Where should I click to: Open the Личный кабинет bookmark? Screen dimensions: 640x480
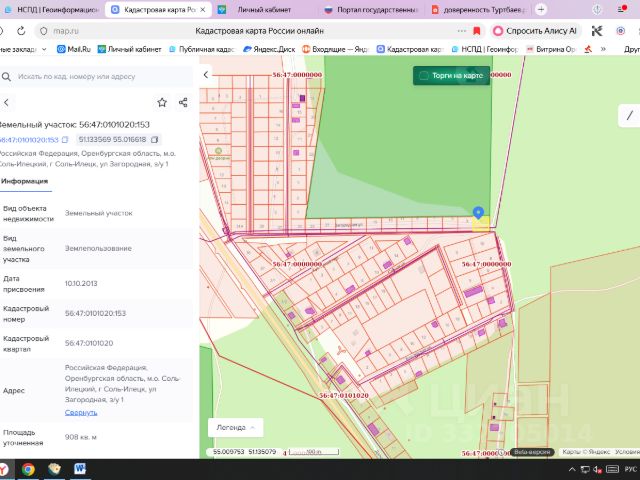coord(129,49)
